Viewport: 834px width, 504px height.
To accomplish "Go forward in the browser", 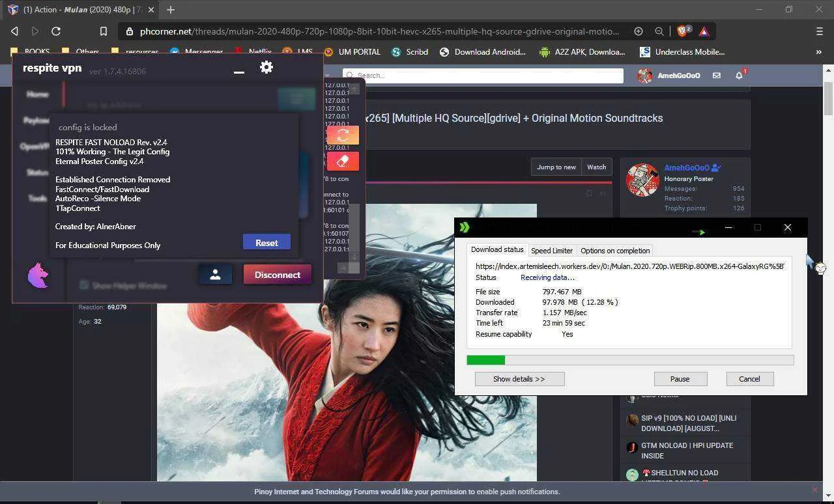I will click(35, 31).
